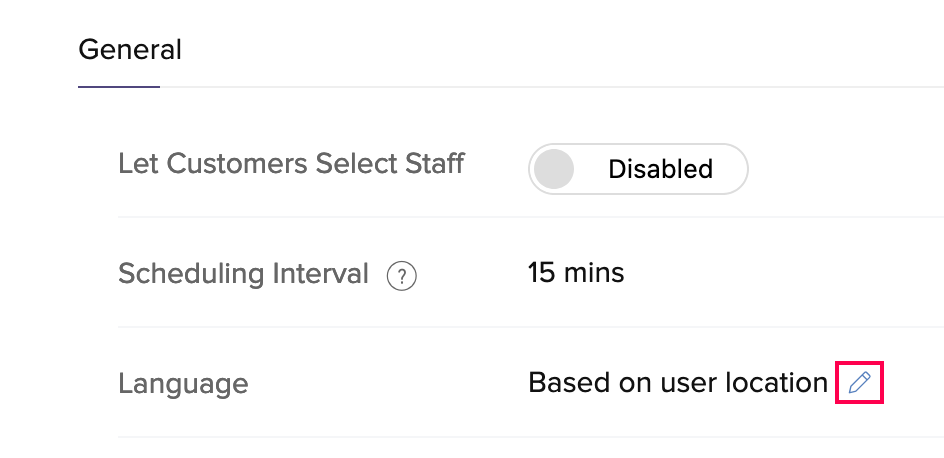Select the Let Customers Select Staff row

(x=531, y=169)
